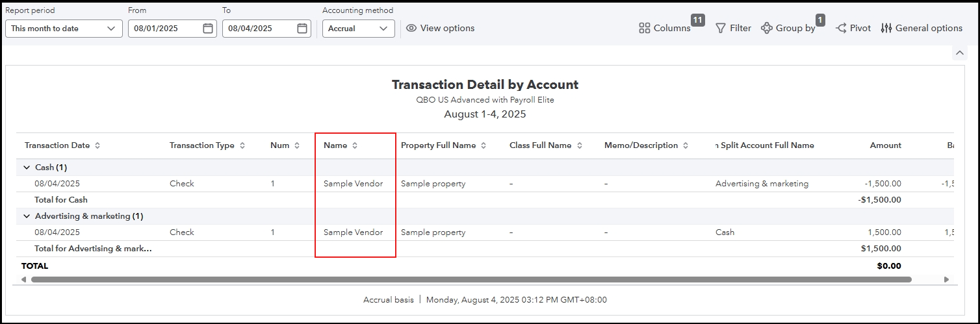Image resolution: width=980 pixels, height=324 pixels.
Task: Open General options sliders icon
Action: click(x=886, y=28)
